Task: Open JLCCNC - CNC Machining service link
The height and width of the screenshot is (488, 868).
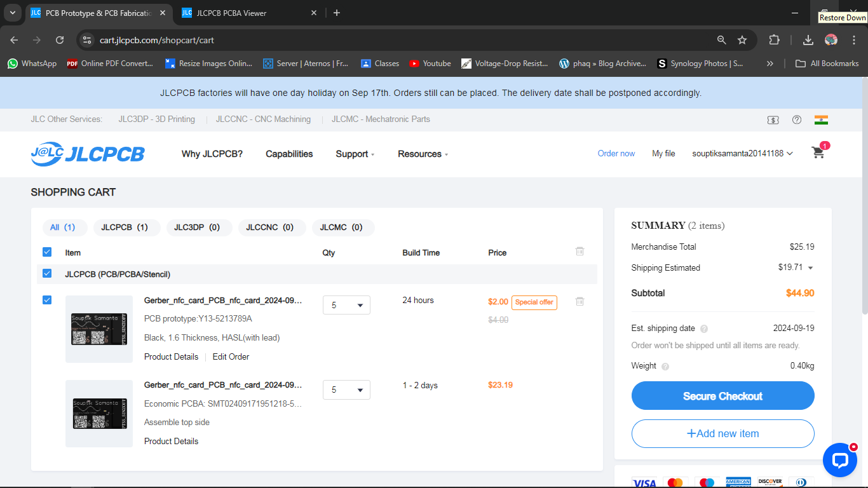Action: coord(263,119)
